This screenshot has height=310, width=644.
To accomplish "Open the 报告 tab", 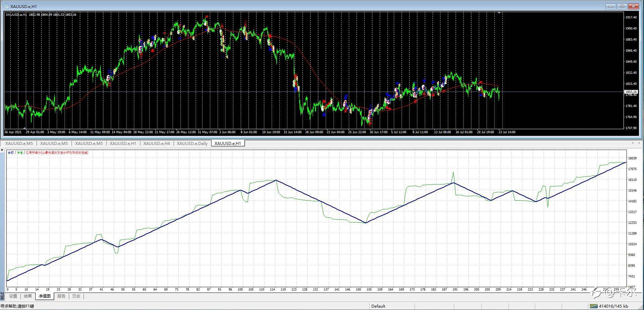I will (x=61, y=296).
